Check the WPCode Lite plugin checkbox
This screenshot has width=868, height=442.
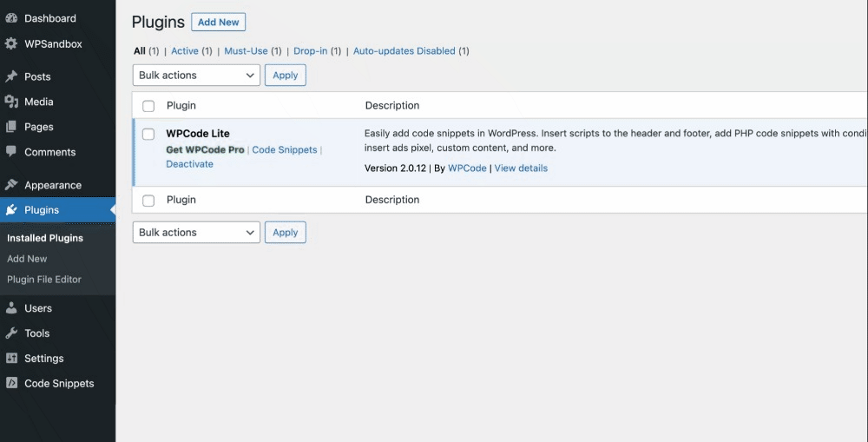(148, 134)
